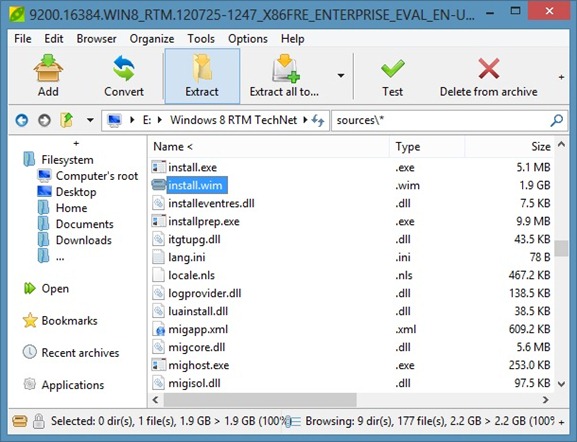Click the padlock icon in the status bar

tap(38, 421)
